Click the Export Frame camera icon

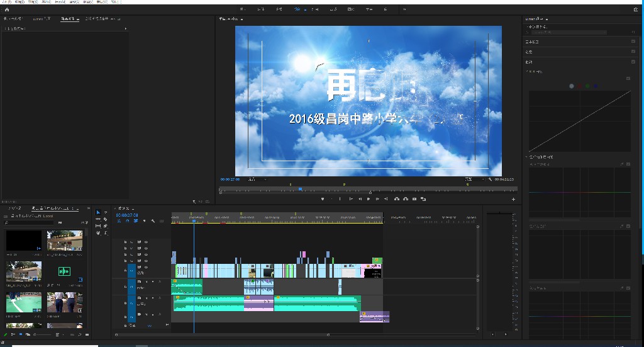(x=414, y=199)
